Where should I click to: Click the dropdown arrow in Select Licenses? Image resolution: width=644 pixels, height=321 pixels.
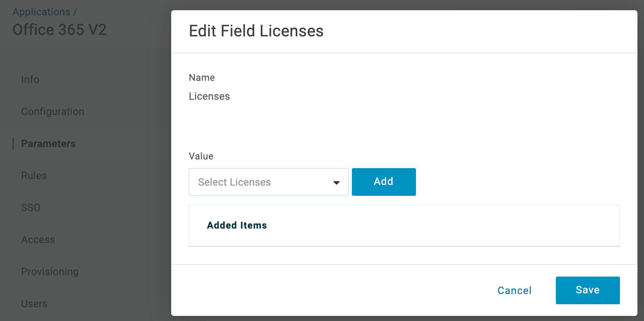pyautogui.click(x=337, y=183)
